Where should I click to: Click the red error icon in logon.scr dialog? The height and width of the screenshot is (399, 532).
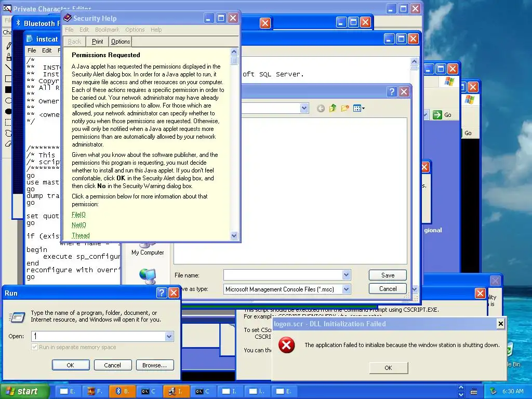click(x=287, y=345)
